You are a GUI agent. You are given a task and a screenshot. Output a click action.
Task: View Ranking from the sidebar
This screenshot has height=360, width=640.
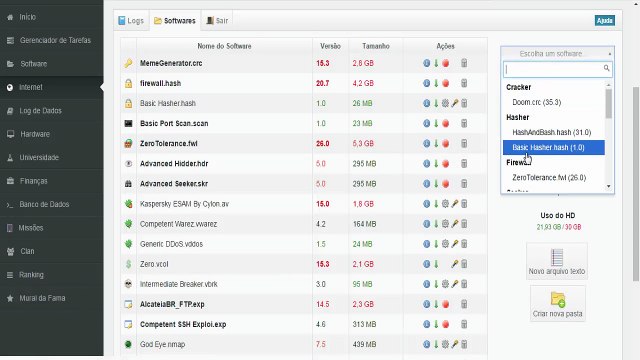tap(51, 275)
